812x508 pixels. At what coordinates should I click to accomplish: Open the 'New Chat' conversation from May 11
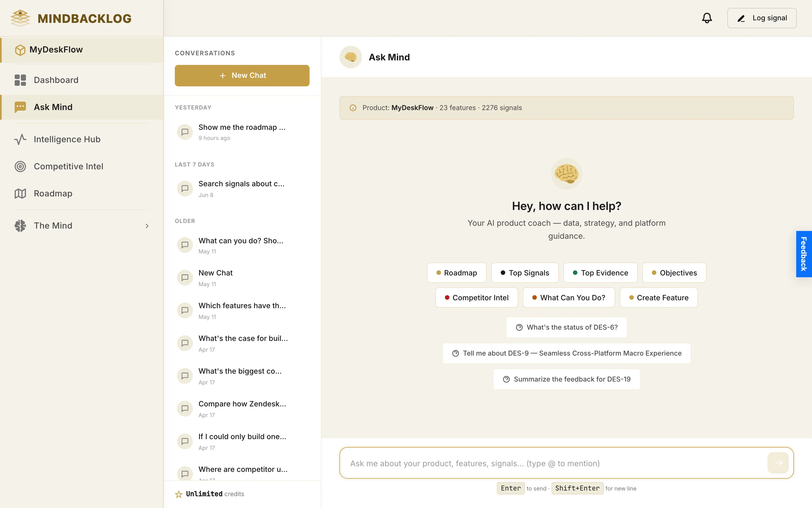click(242, 278)
